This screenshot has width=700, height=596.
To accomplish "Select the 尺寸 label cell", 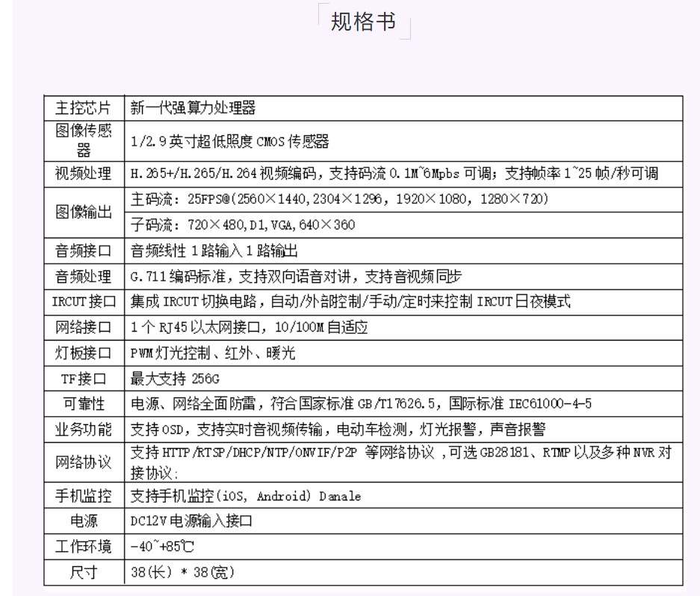I will click(84, 572).
